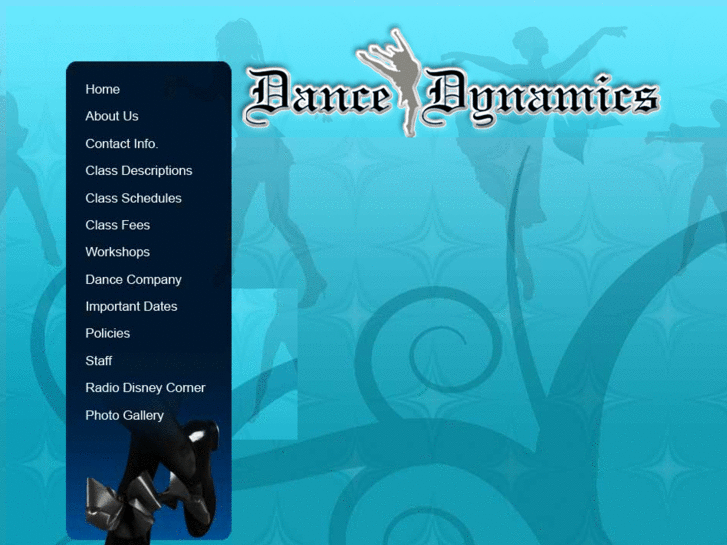Go to About Us page

(x=112, y=116)
